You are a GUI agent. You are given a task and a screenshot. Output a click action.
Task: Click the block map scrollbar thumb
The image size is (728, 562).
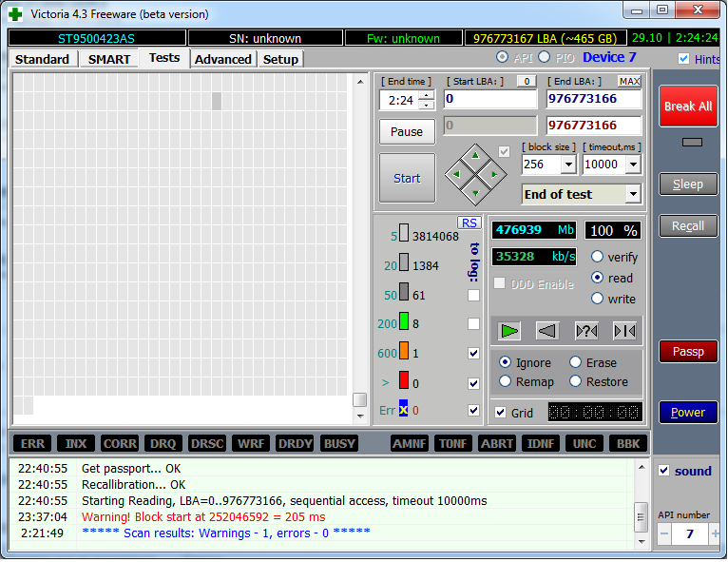(x=360, y=399)
